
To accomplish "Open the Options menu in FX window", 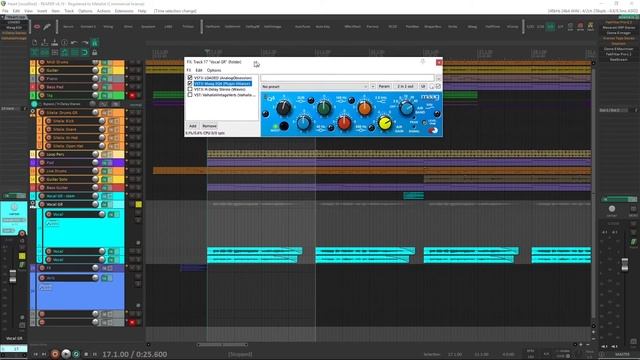I will pyautogui.click(x=213, y=70).
